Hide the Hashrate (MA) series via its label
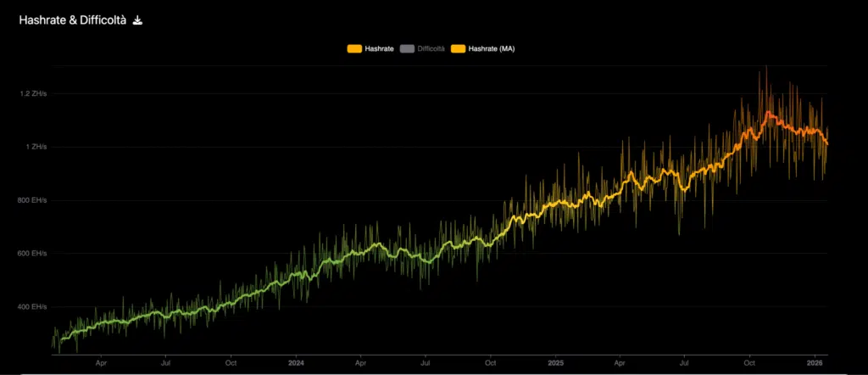The height and width of the screenshot is (375, 868). (x=493, y=49)
